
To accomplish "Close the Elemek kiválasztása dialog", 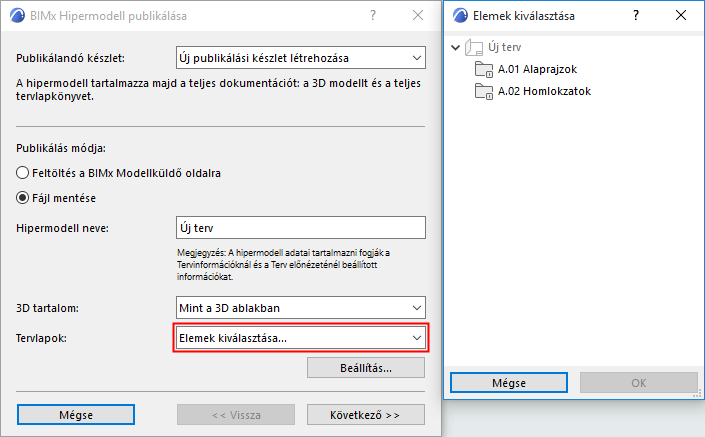I will [x=681, y=15].
